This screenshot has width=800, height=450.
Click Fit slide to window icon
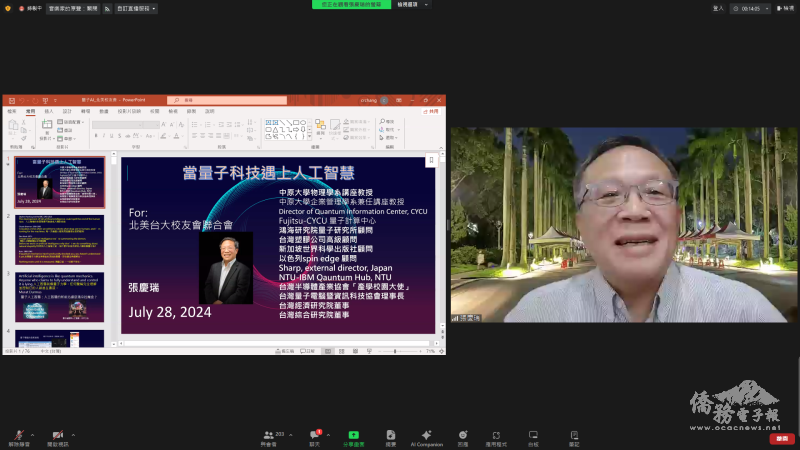click(x=442, y=351)
